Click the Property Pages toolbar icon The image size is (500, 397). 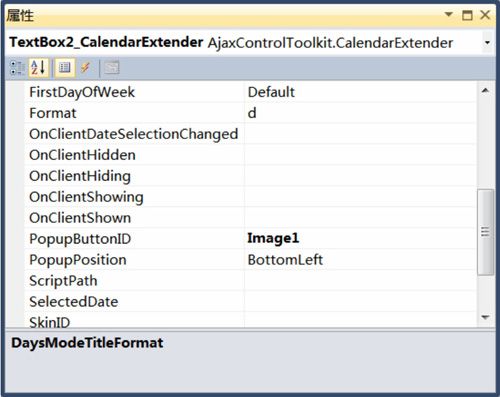coord(112,68)
